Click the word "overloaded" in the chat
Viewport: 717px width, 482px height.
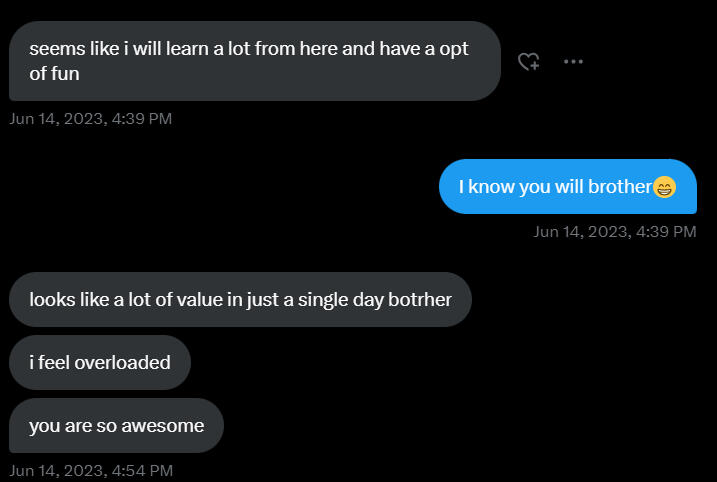pyautogui.click(x=122, y=362)
